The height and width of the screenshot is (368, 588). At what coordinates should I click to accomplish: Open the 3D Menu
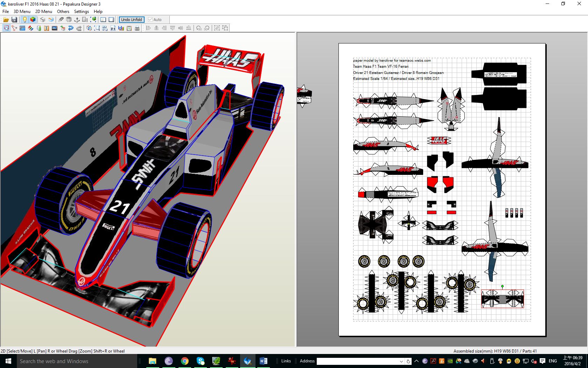pyautogui.click(x=22, y=11)
